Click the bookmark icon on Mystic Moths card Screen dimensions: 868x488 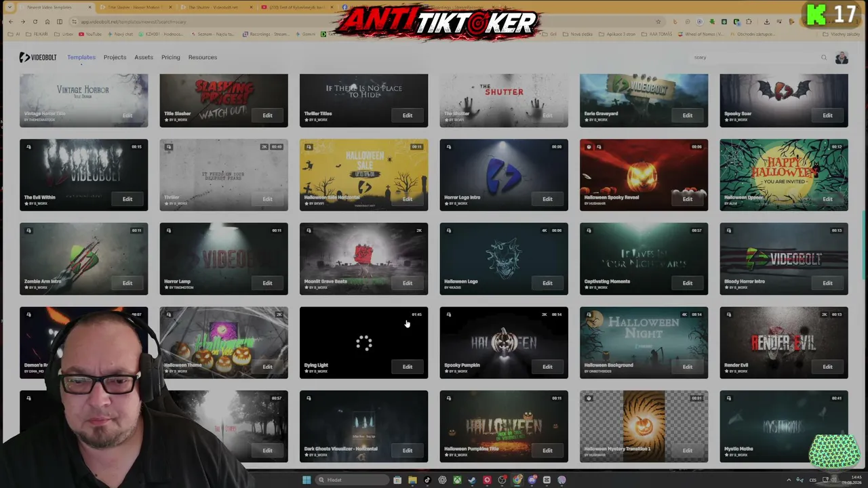[x=728, y=399]
